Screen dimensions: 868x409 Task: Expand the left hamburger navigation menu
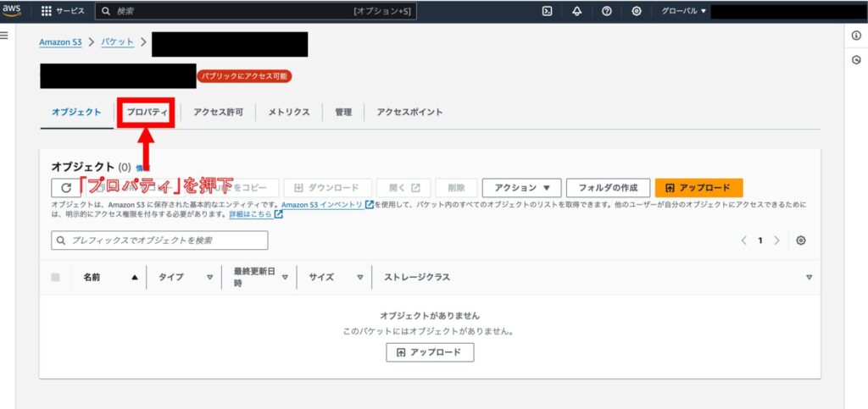4,36
